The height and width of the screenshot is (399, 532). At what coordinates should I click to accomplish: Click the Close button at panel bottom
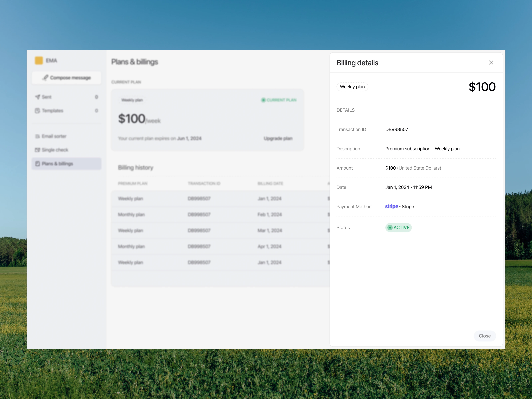pos(484,336)
